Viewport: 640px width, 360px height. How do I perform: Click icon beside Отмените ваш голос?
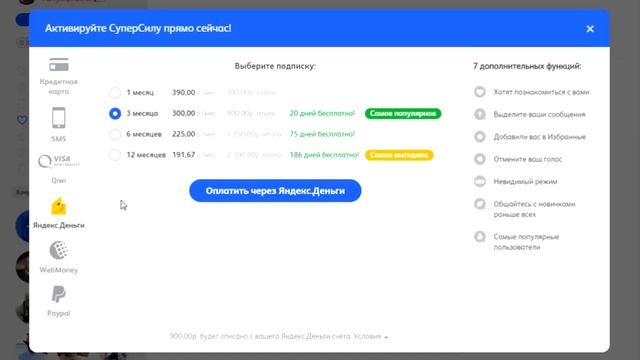(480, 159)
